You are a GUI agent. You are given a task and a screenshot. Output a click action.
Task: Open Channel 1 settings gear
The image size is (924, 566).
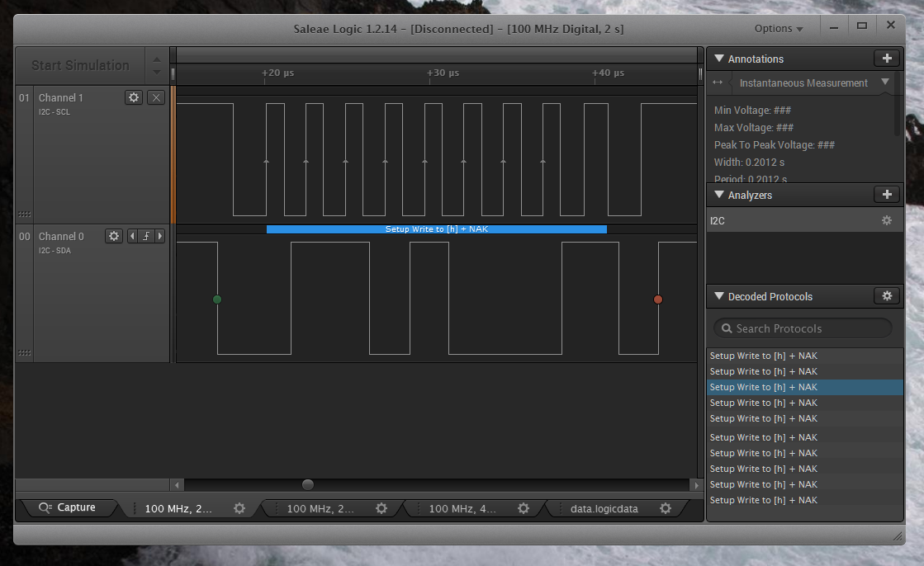point(134,97)
